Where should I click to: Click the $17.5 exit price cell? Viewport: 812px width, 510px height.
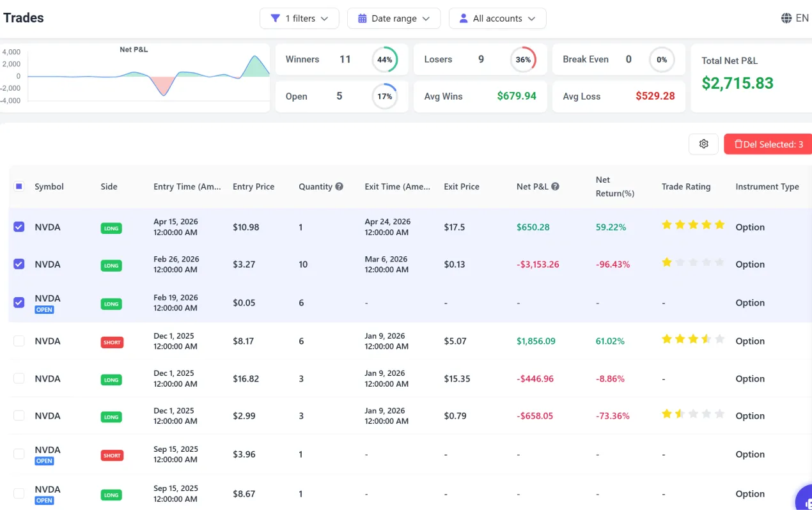[455, 227]
